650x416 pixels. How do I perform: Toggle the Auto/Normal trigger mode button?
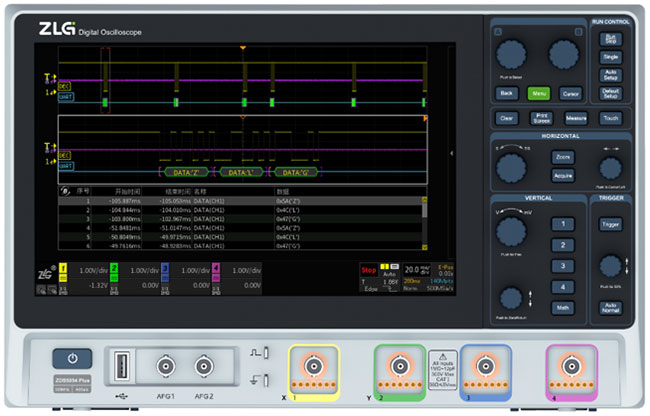[610, 308]
